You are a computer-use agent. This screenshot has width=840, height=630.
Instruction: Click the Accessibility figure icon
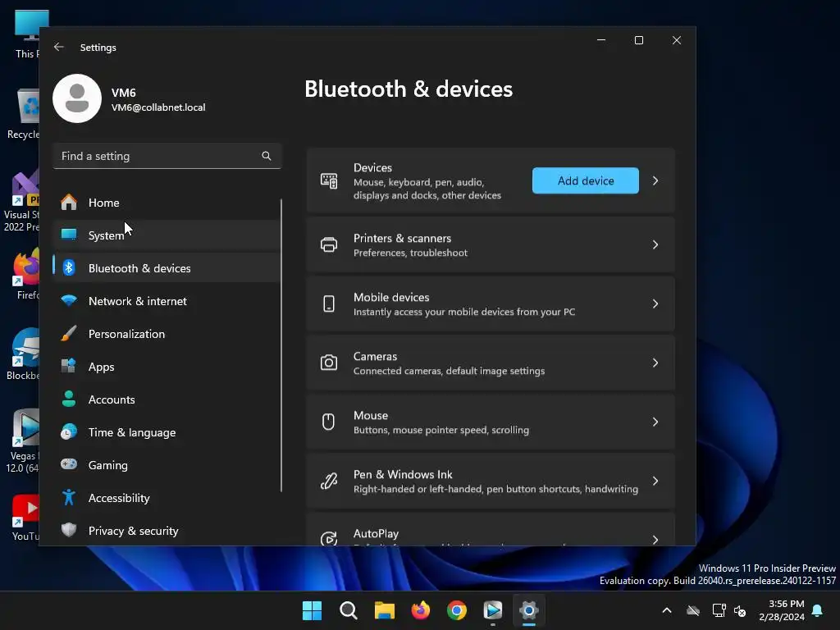pos(69,498)
